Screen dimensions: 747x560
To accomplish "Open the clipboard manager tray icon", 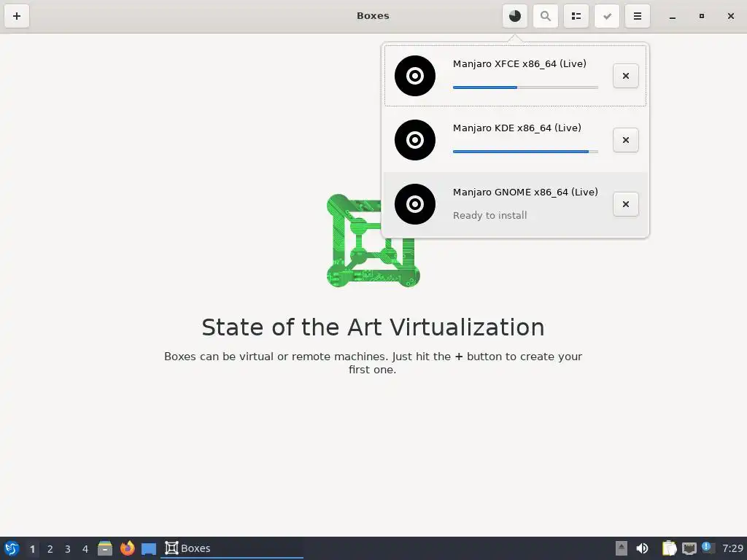I will point(670,548).
